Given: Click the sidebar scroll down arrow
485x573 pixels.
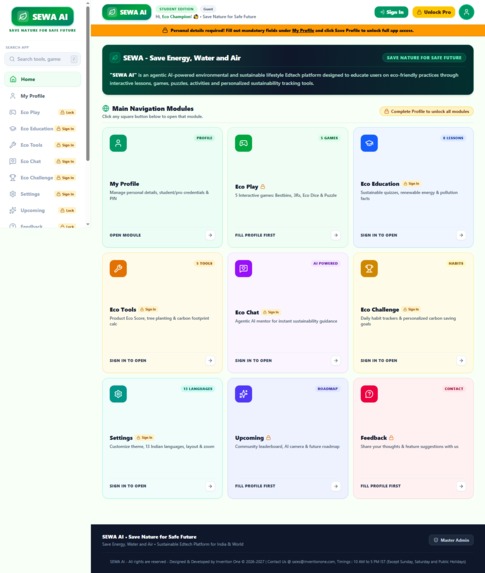Looking at the screenshot, I should pyautogui.click(x=88, y=224).
